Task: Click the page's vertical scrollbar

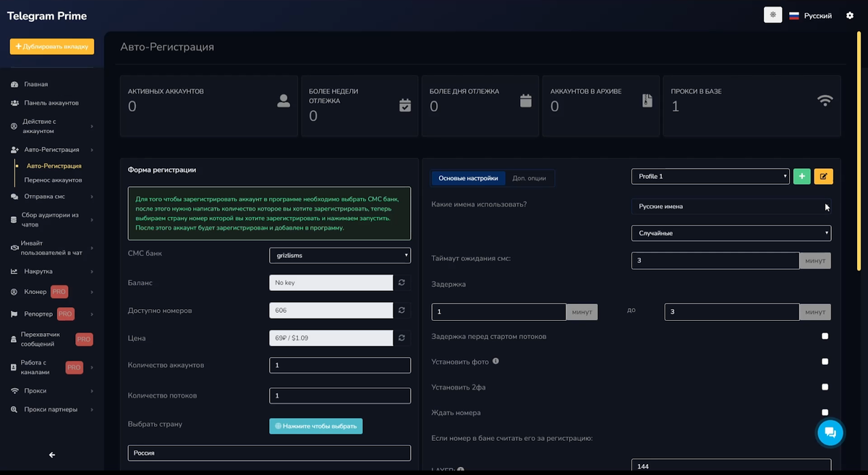Action: [x=859, y=152]
